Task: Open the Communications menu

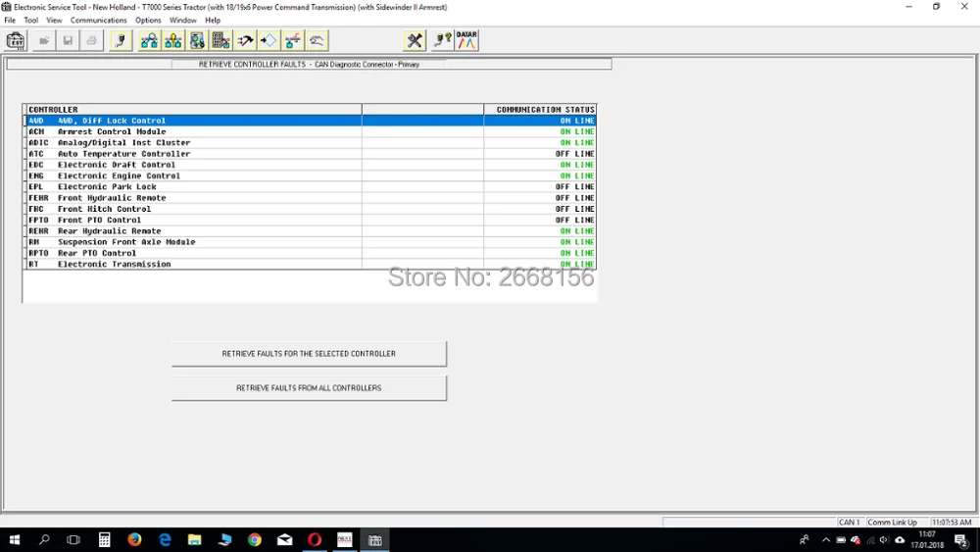Action: 98,20
